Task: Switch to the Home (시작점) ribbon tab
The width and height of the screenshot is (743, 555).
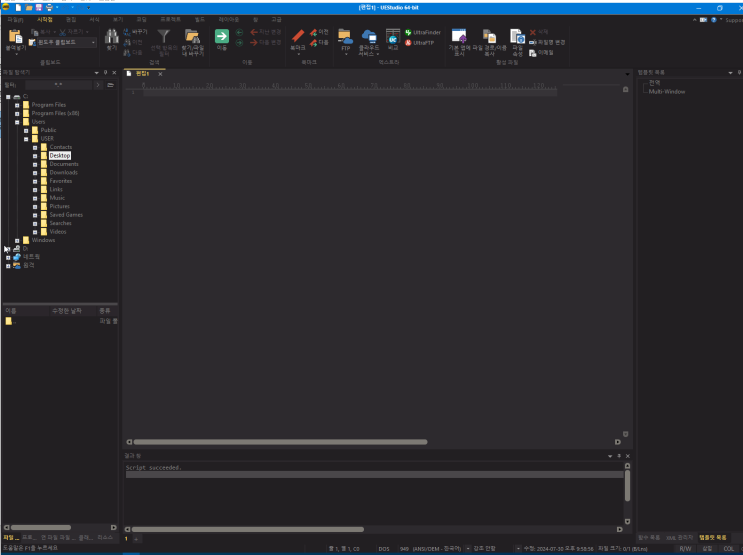Action: [x=45, y=19]
